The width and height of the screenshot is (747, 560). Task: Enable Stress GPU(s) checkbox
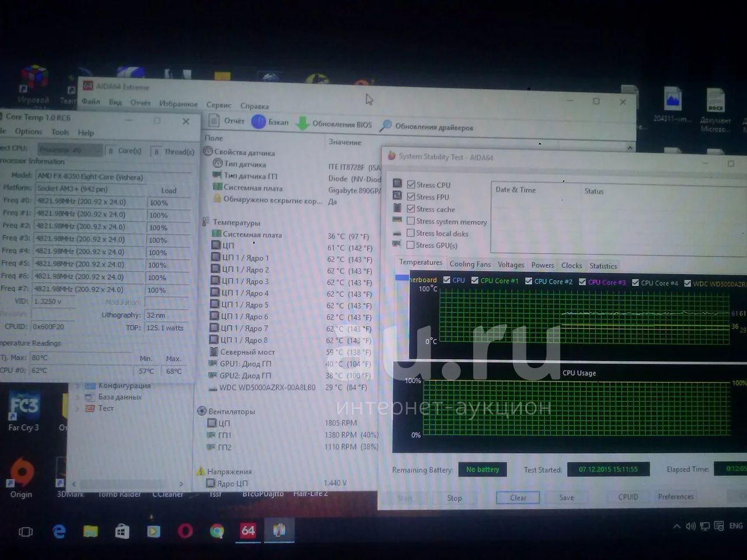411,245
